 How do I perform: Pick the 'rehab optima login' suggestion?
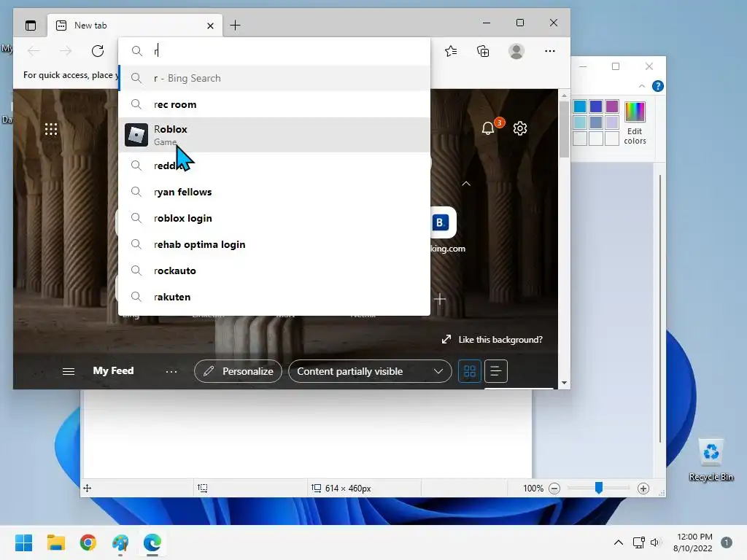(x=274, y=244)
